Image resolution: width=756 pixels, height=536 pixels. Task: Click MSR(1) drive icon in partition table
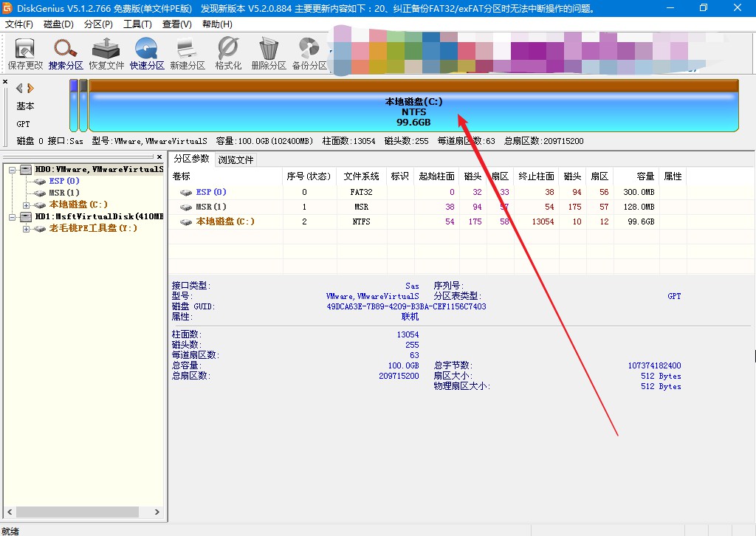point(185,207)
